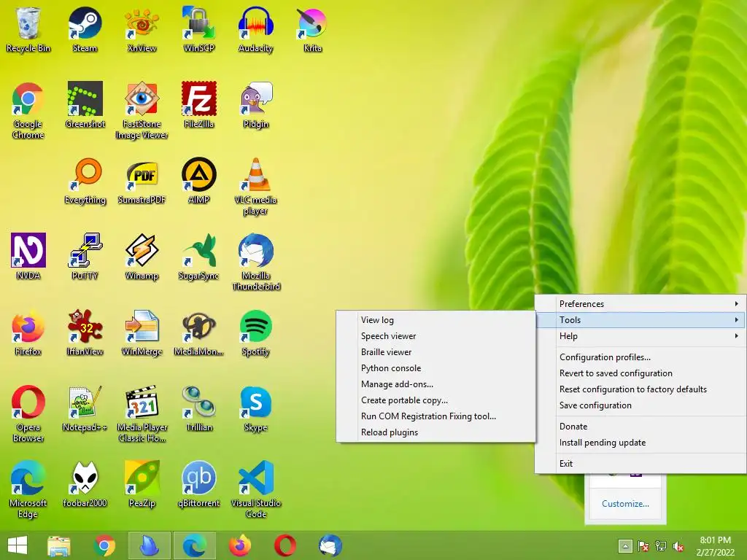Viewport: 747px width, 560px height.
Task: Open Configuration profiles menu item
Action: click(640, 357)
